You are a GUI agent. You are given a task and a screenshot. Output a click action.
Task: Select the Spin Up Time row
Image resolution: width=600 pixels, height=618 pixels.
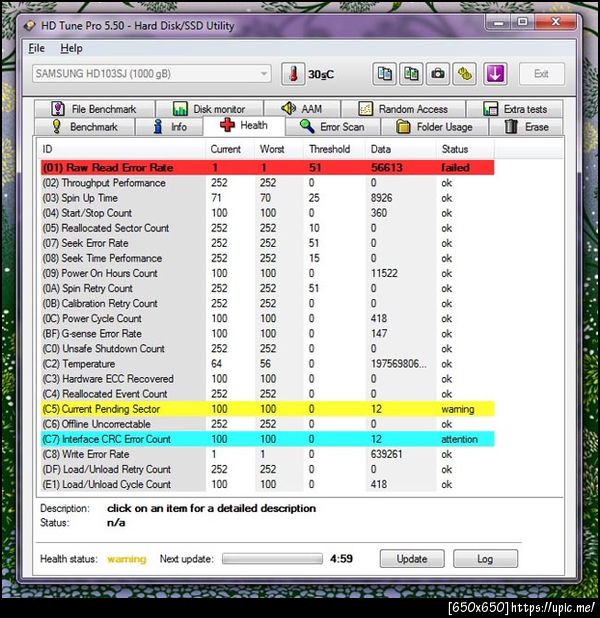click(x=267, y=198)
